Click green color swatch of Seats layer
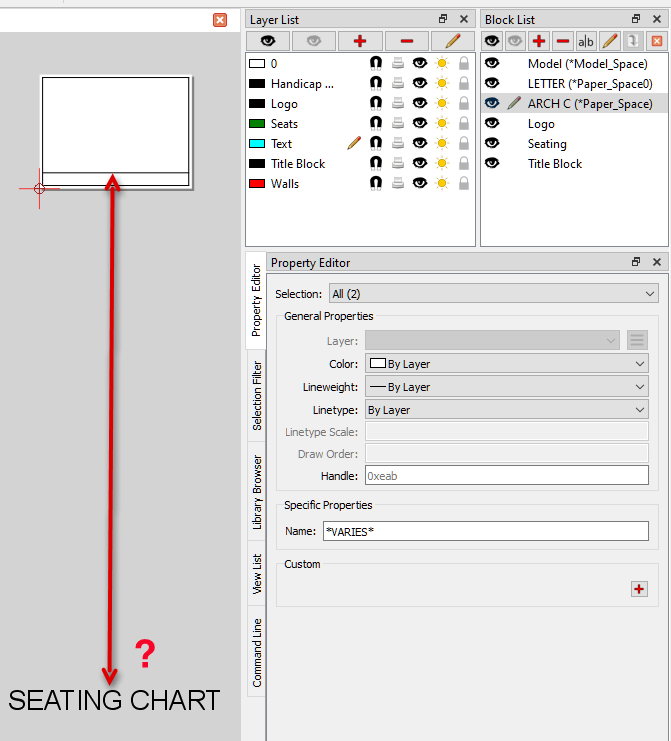The height and width of the screenshot is (741, 671). coord(257,123)
